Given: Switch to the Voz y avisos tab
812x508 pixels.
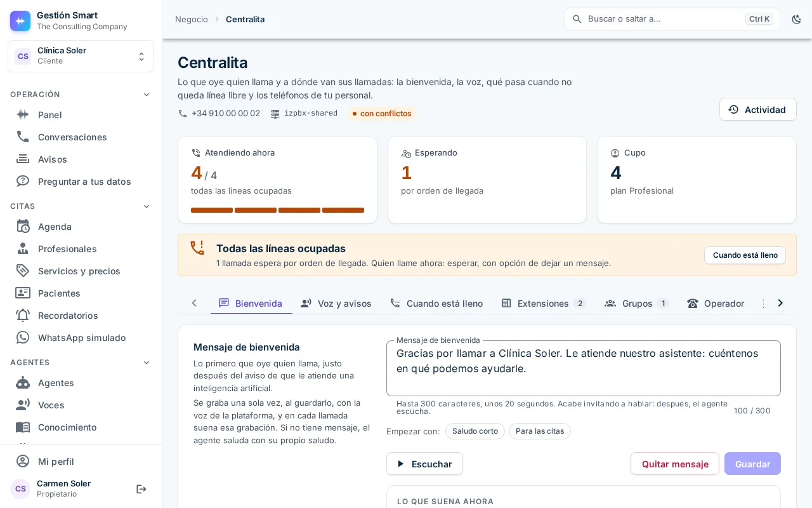Looking at the screenshot, I should coord(336,304).
